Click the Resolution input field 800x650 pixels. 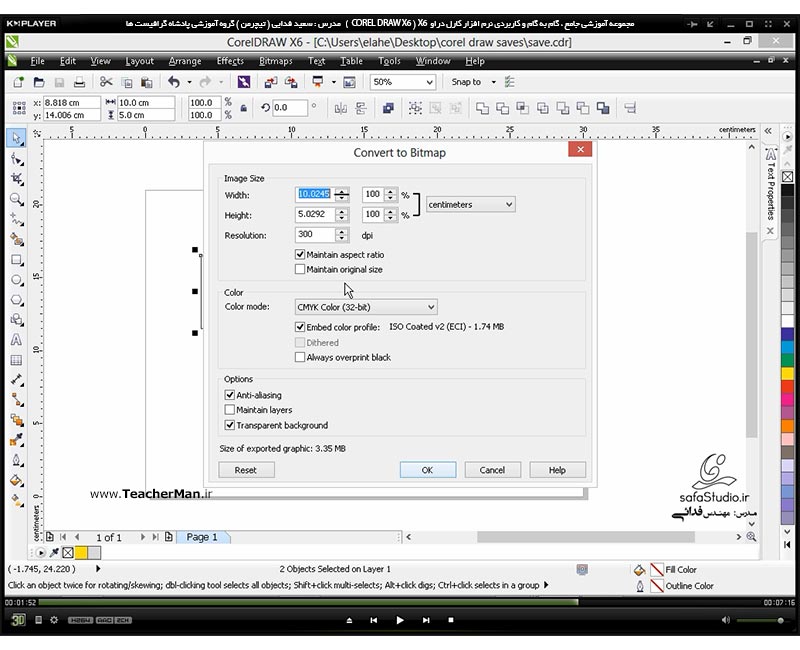[x=315, y=235]
